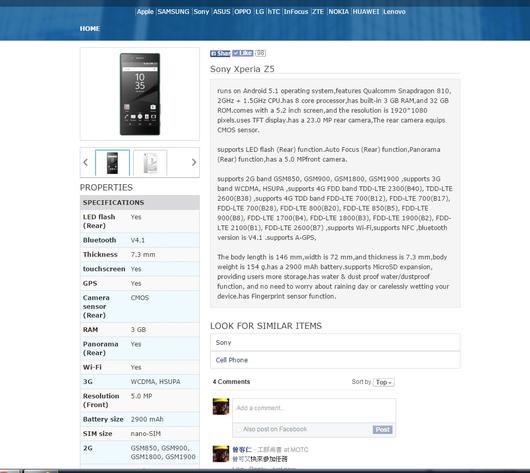Open the InFocus brand link
This screenshot has width=530, height=473.
(x=296, y=12)
